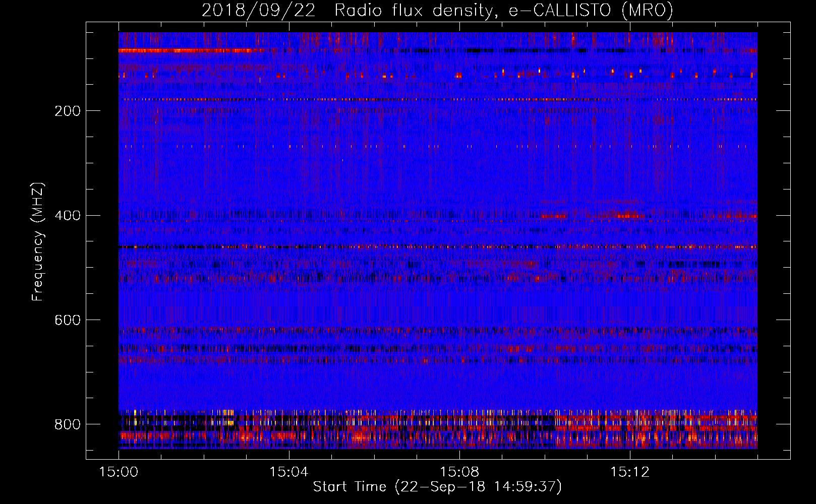Click the '15:12' time tick label
816x504 pixels.
click(x=629, y=472)
